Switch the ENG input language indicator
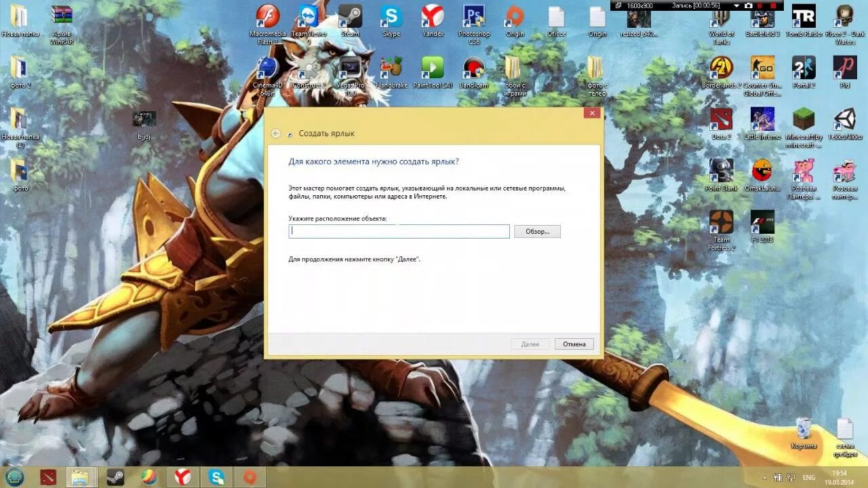This screenshot has width=868, height=488. 809,478
